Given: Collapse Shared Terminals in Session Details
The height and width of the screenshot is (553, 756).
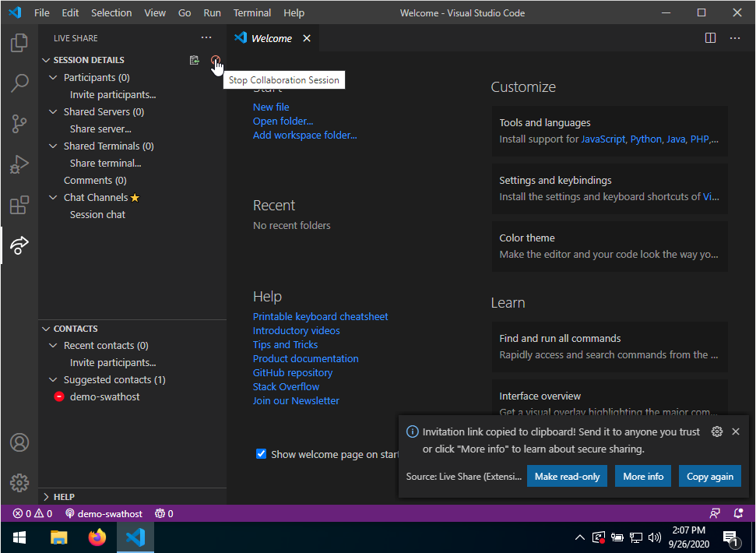Looking at the screenshot, I should (x=53, y=146).
